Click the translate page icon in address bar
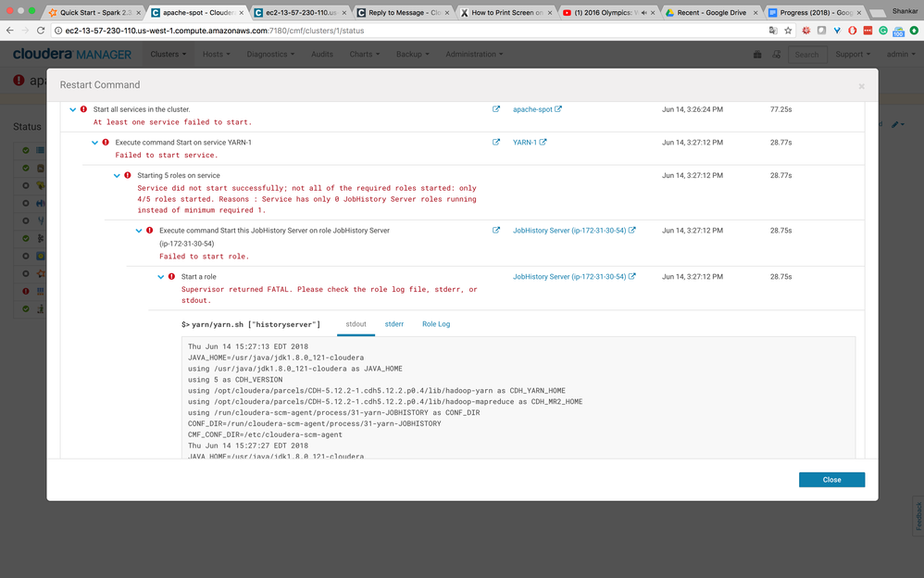 (x=773, y=31)
